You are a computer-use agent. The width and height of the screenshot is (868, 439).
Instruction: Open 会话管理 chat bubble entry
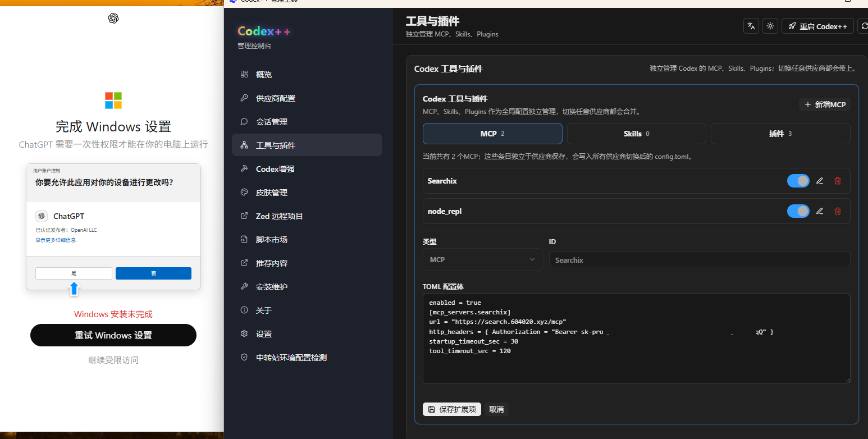click(307, 122)
